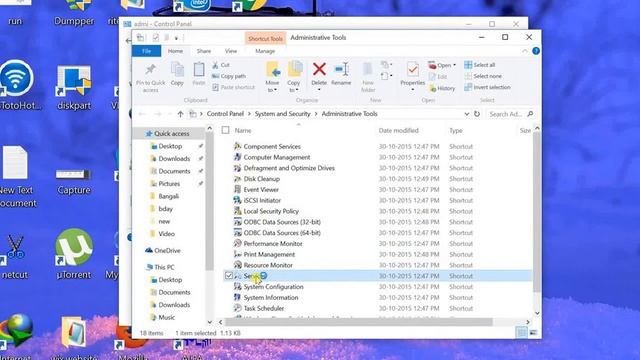Open the Properties dropdown arrow
The height and width of the screenshot is (360, 640).
tap(413, 90)
